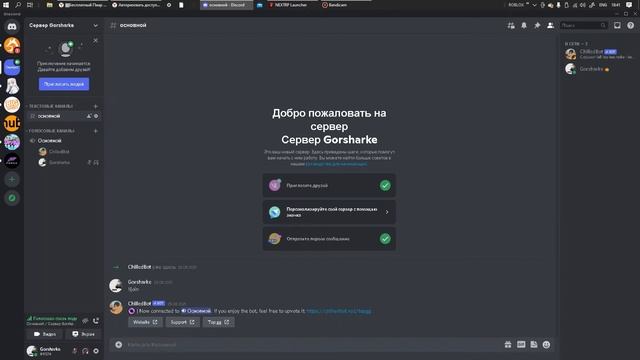This screenshot has height=360, width=640.
Task: Open personalize server with icon card
Action: (329, 212)
